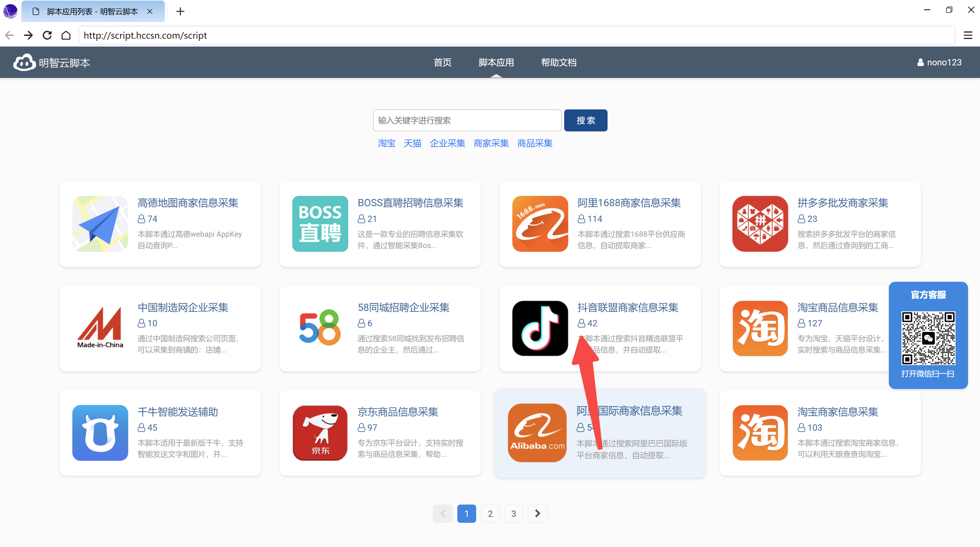Go to page 2

pos(490,514)
